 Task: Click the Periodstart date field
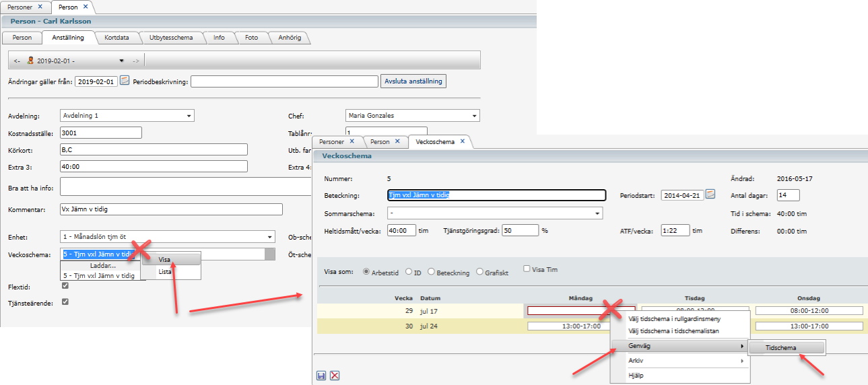[682, 195]
